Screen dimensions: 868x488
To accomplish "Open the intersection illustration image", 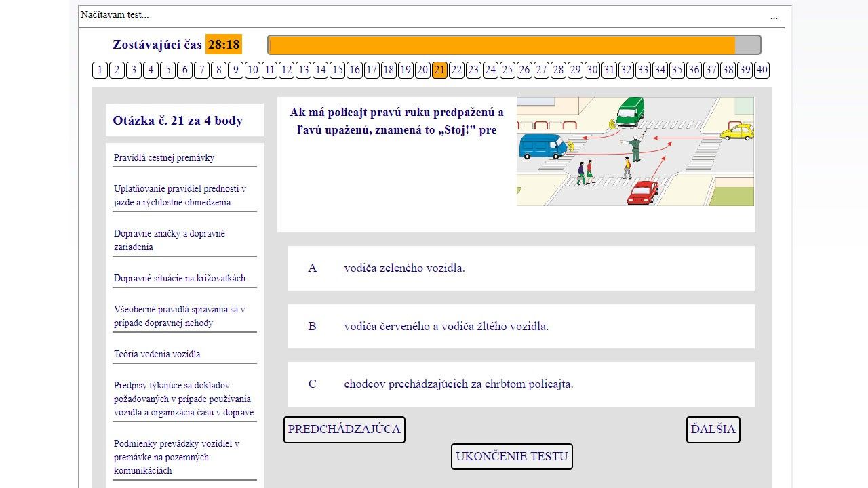I will pos(635,151).
